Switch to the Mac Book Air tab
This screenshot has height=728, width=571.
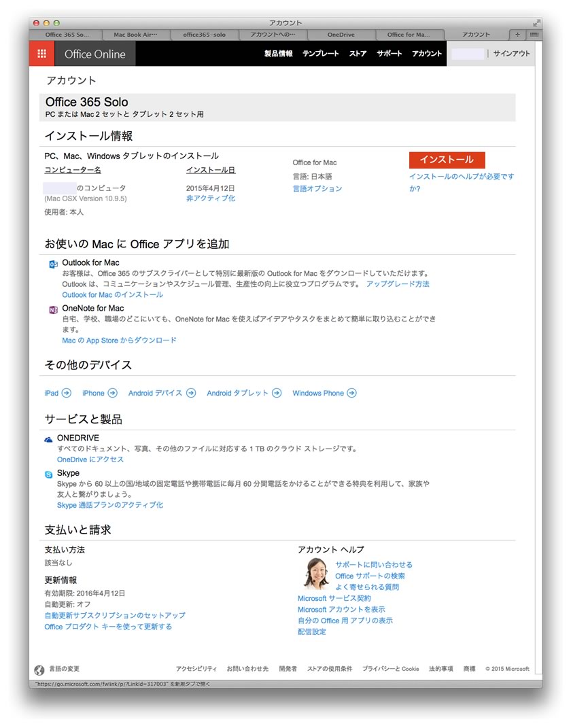click(135, 35)
